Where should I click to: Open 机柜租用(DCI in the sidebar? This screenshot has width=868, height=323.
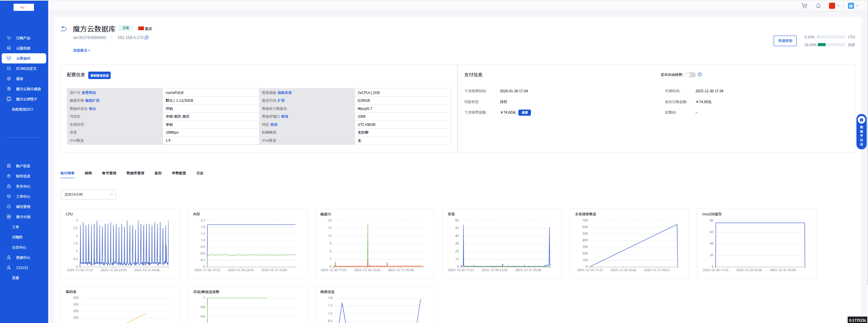pos(23,109)
